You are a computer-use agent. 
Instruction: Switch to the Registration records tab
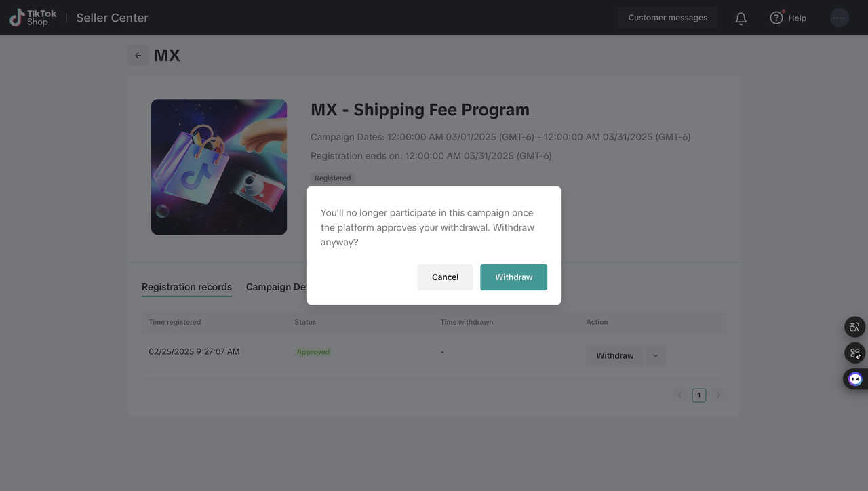point(186,286)
